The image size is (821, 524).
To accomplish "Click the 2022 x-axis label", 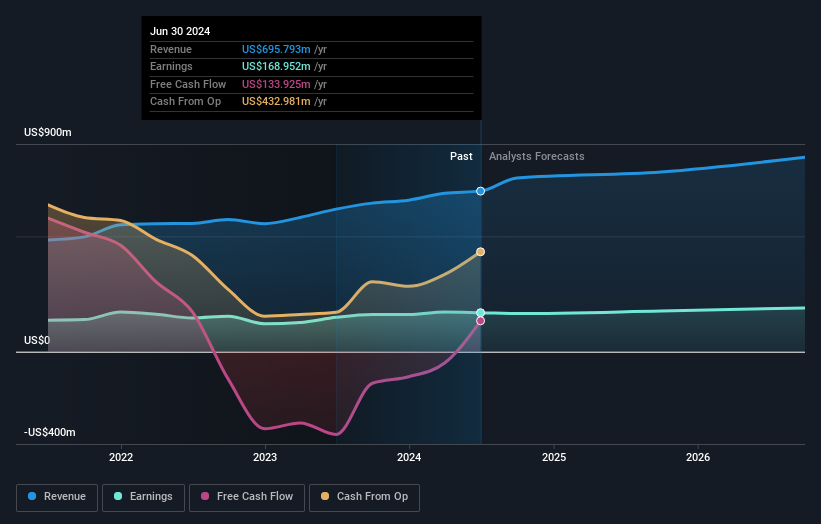I will [121, 457].
